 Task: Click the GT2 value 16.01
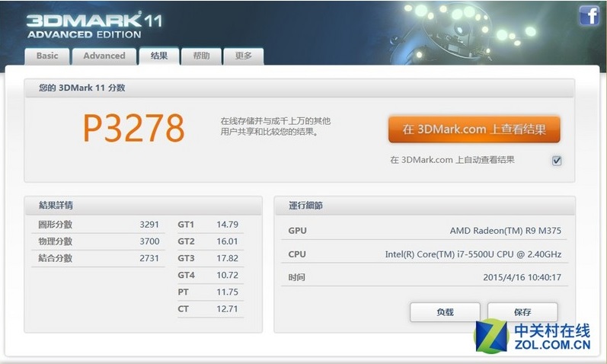pyautogui.click(x=227, y=241)
